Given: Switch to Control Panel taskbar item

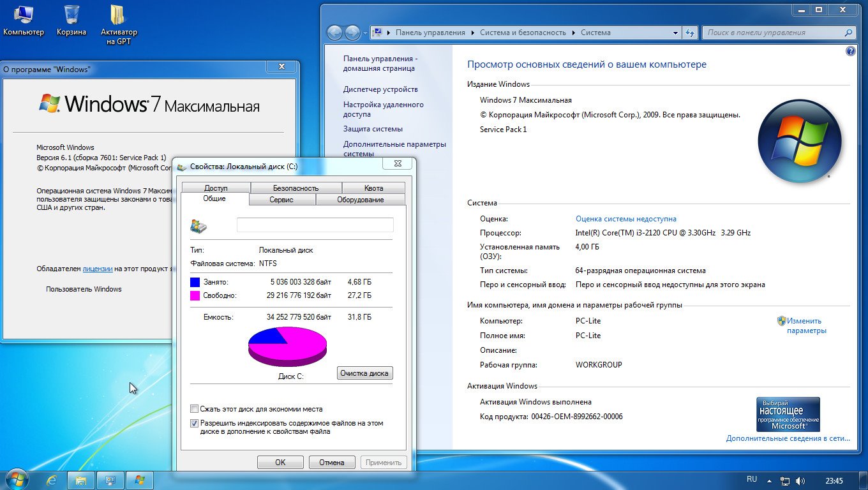Looking at the screenshot, I should point(110,480).
